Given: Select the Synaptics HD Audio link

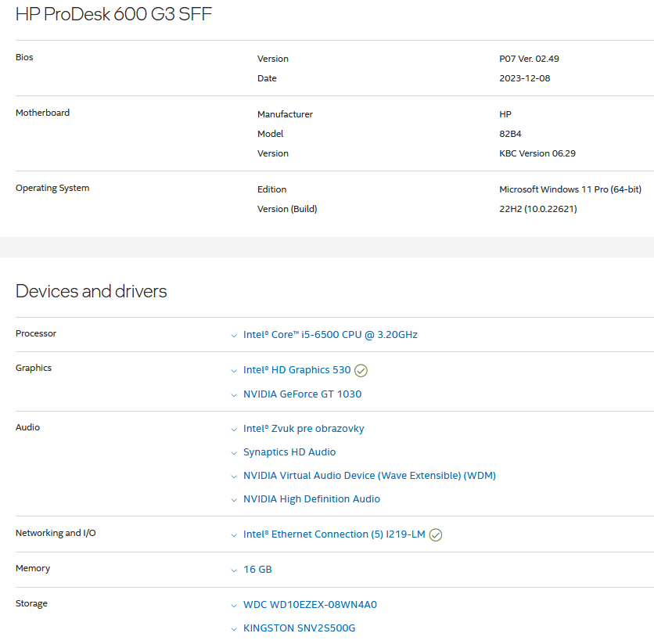Looking at the screenshot, I should [289, 452].
